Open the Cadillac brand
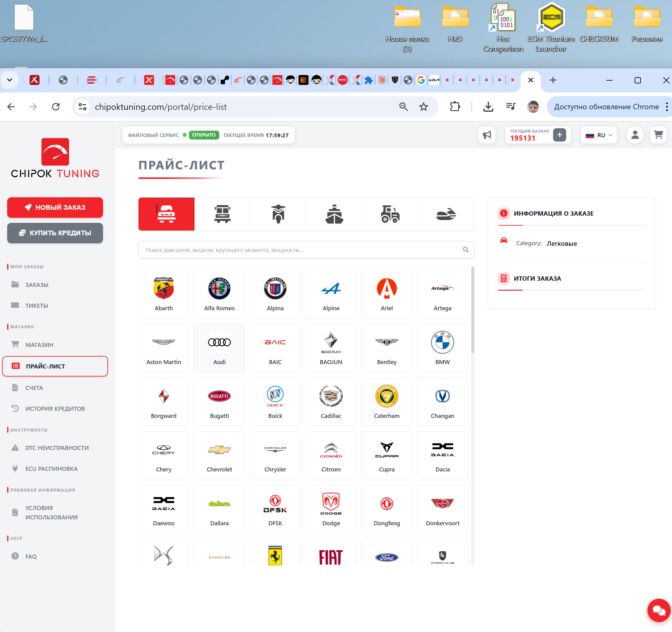672x632 pixels. [331, 402]
